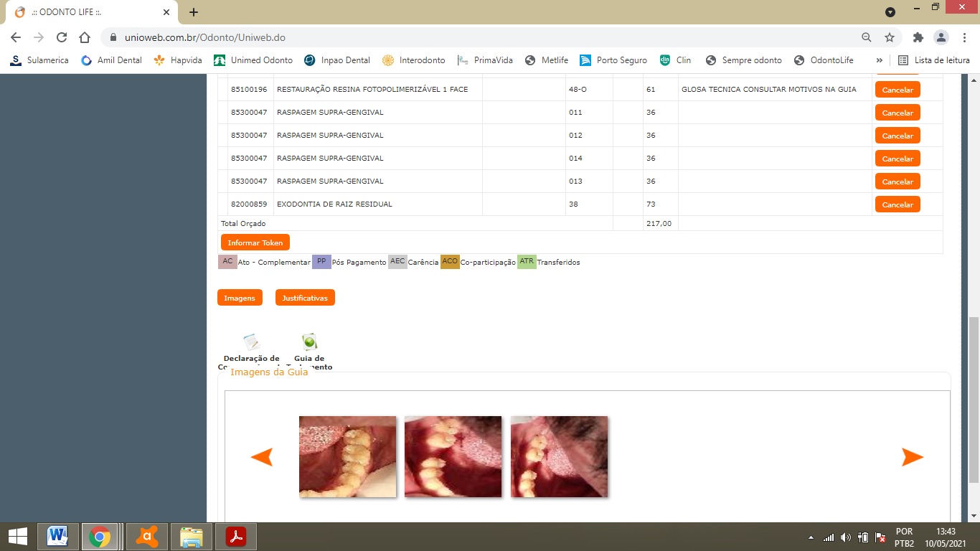980x551 pixels.
Task: Open the Hapvida bookmark
Action: coord(178,60)
